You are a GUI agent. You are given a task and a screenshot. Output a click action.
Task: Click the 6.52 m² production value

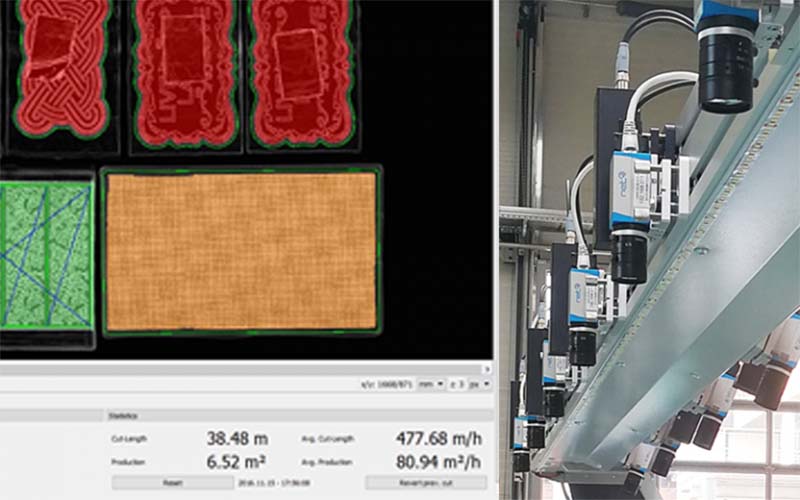pyautogui.click(x=235, y=461)
